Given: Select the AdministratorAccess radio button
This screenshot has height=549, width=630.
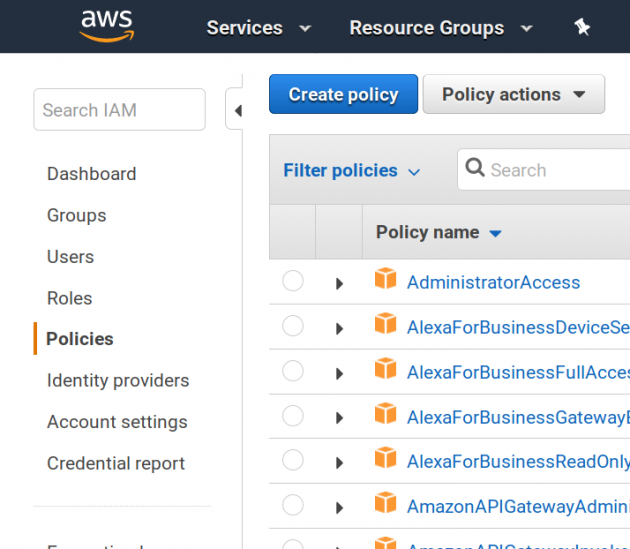Looking at the screenshot, I should click(x=292, y=281).
